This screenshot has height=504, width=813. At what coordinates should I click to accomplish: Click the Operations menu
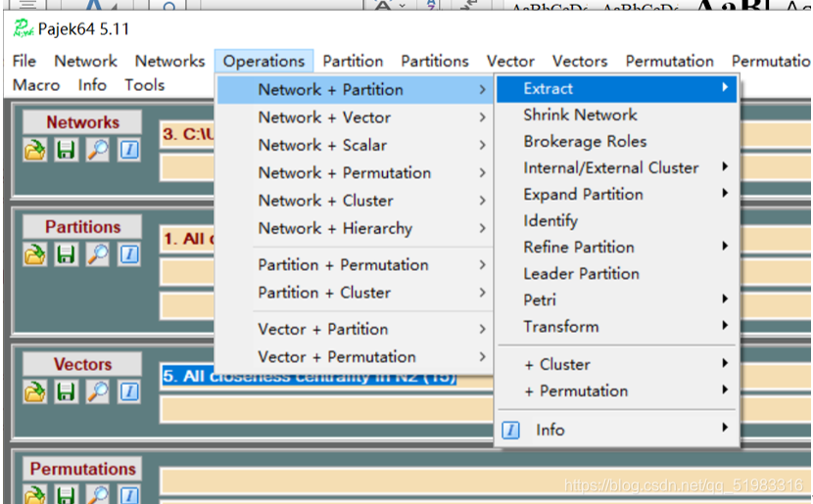click(263, 61)
